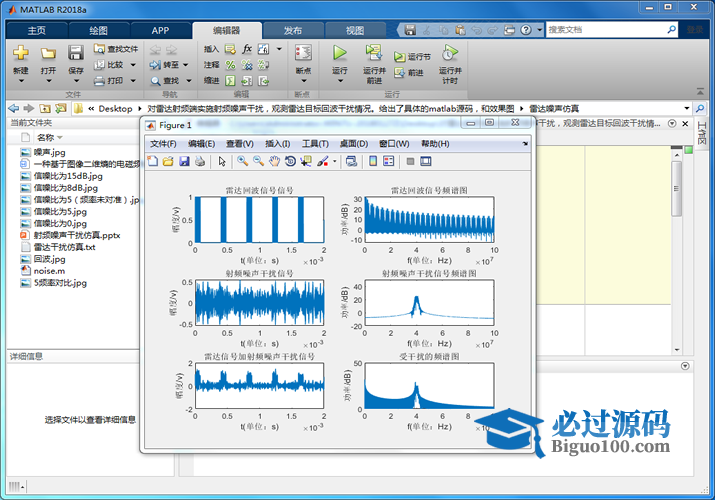Select the Brush data tool in Figure 1

coord(322,161)
